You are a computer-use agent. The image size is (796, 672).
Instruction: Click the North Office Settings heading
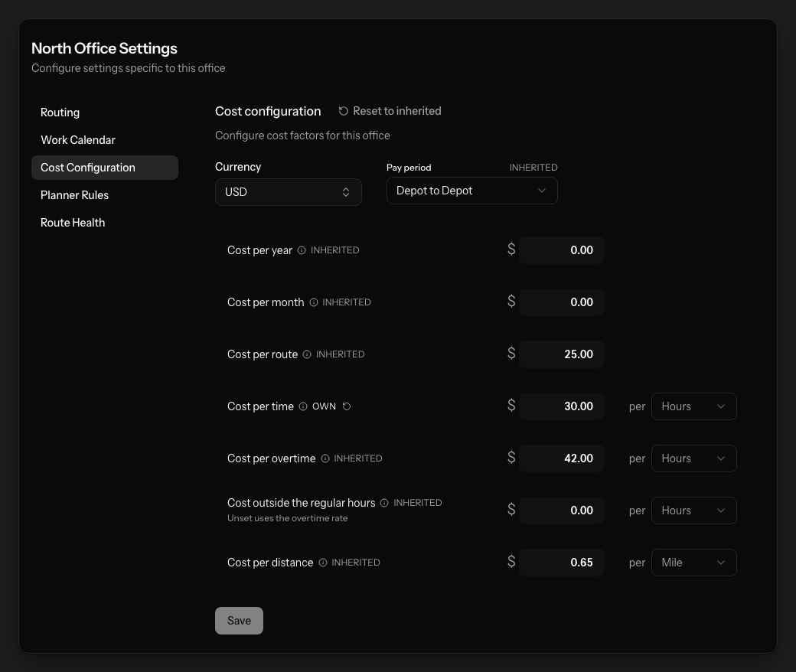click(105, 48)
